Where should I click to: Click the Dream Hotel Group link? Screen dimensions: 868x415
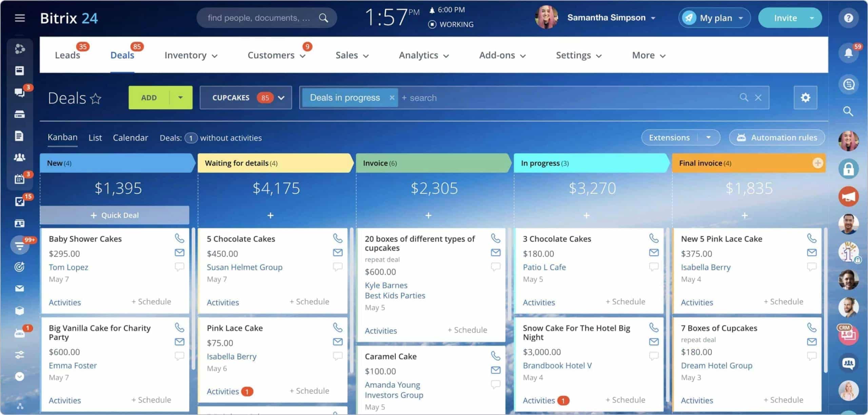[x=716, y=365]
